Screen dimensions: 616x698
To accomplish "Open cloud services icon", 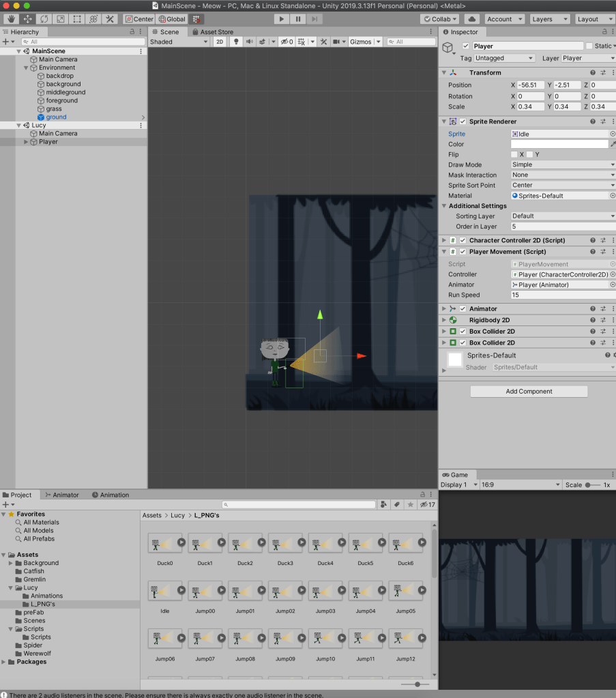I will (x=471, y=19).
